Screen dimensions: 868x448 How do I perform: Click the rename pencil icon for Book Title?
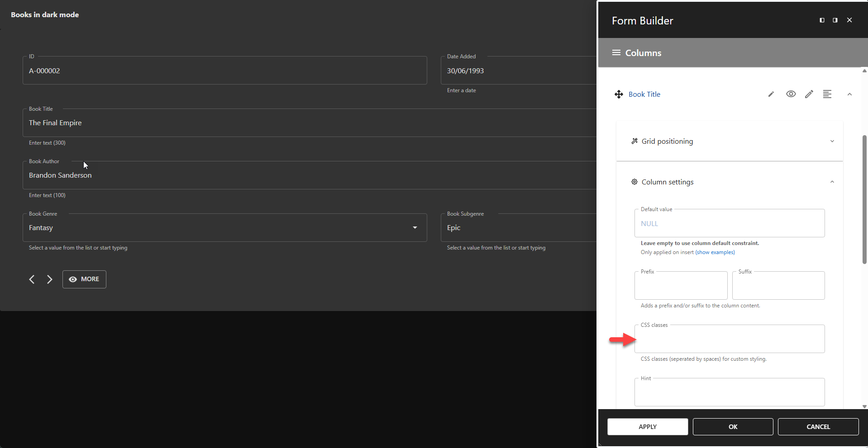771,94
